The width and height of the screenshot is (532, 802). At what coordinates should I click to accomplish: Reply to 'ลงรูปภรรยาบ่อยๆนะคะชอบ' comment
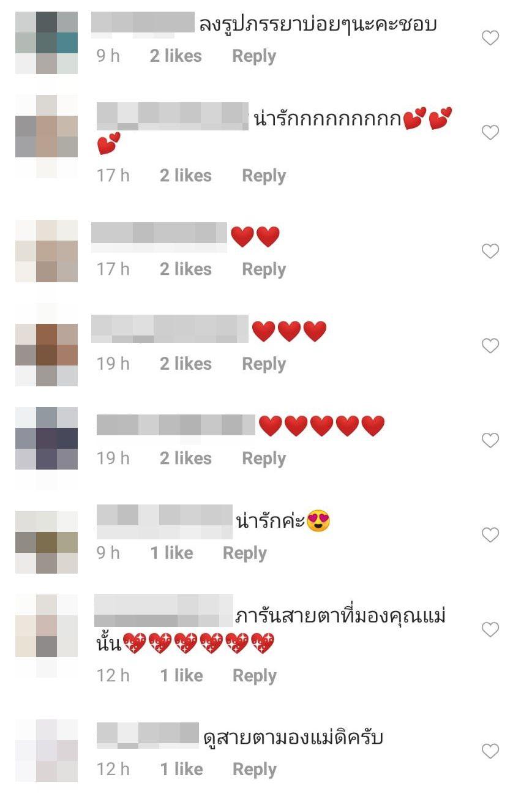pyautogui.click(x=254, y=56)
